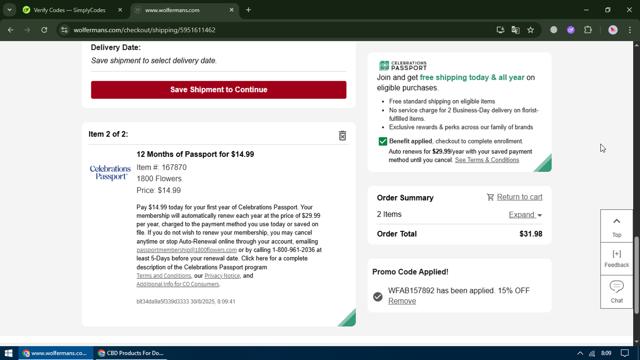Switch to www.wolfermans.com tab

tap(185, 10)
